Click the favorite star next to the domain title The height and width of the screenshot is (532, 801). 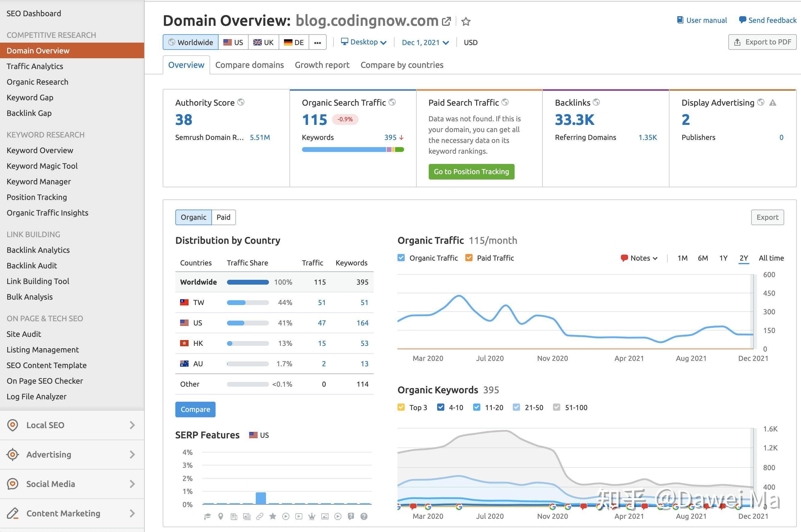(x=466, y=21)
